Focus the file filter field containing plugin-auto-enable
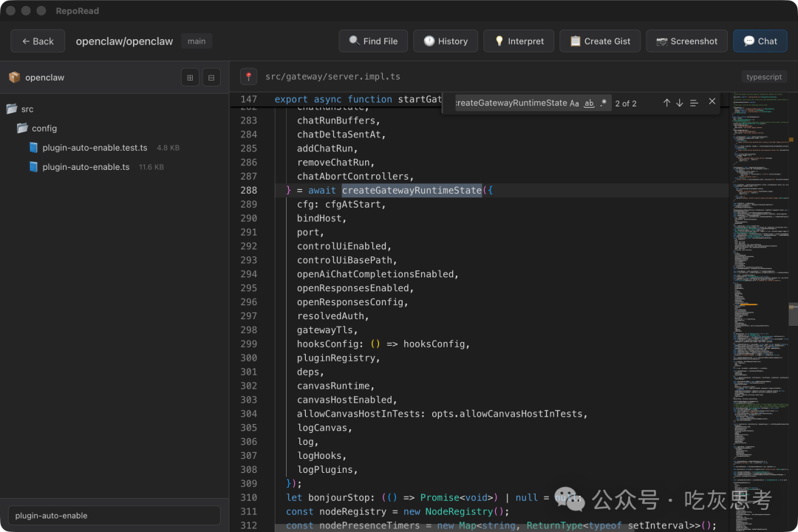The image size is (798, 532). (x=114, y=515)
